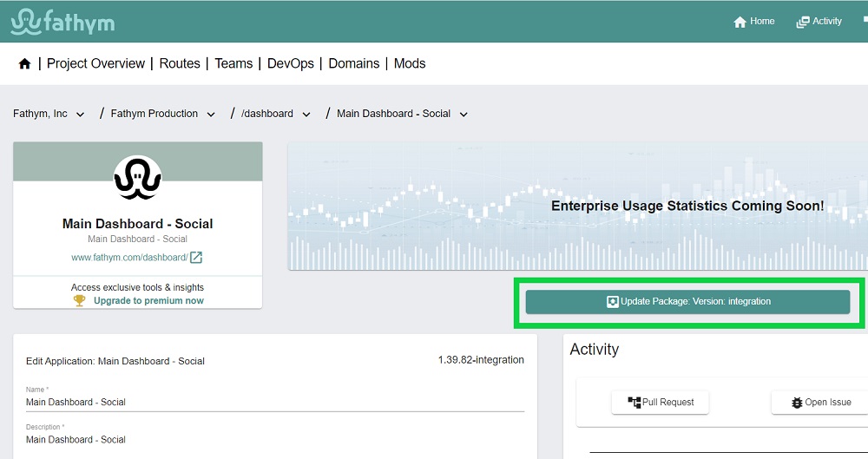Click the Home house icon in top bar
Image resolution: width=868 pixels, height=459 pixels.
(x=740, y=23)
